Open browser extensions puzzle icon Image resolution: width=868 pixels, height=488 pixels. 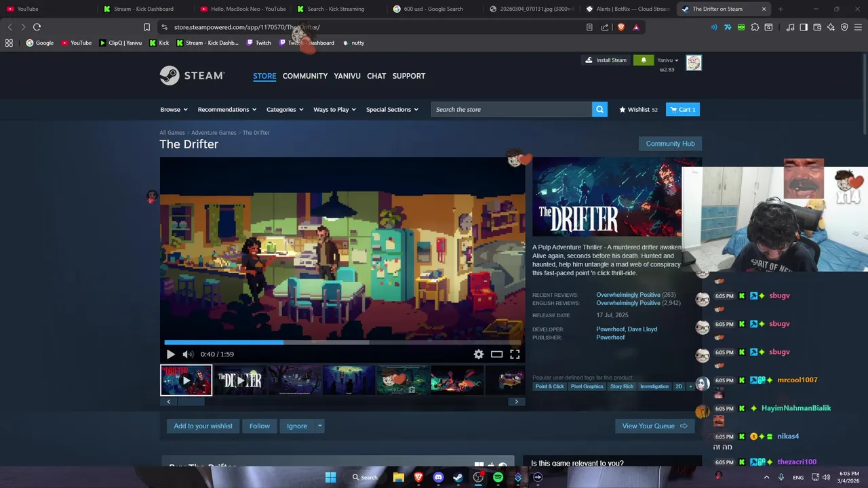coord(755,27)
